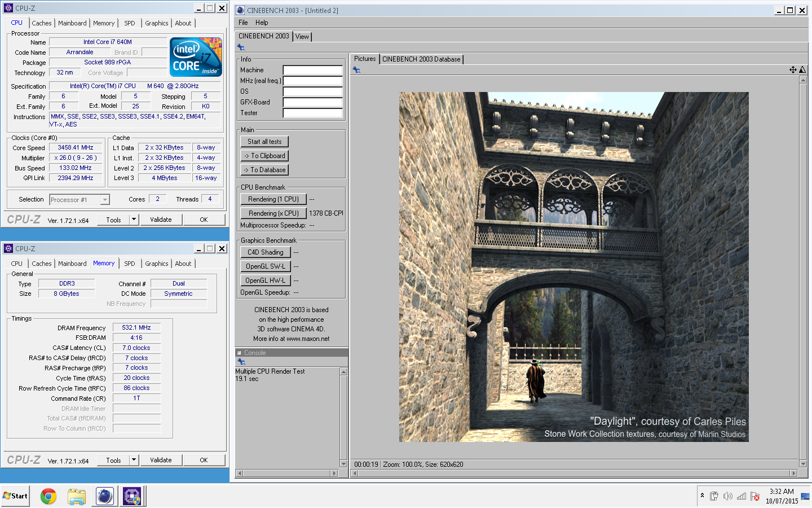Click the four-arrow move icon above picture
Screen dimensions: 812x508
click(x=793, y=69)
